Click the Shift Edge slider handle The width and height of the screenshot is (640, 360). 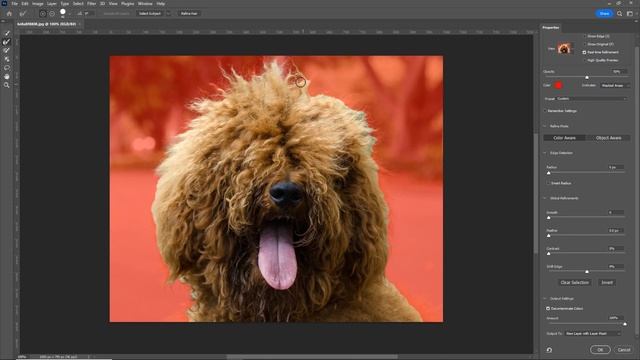point(587,271)
